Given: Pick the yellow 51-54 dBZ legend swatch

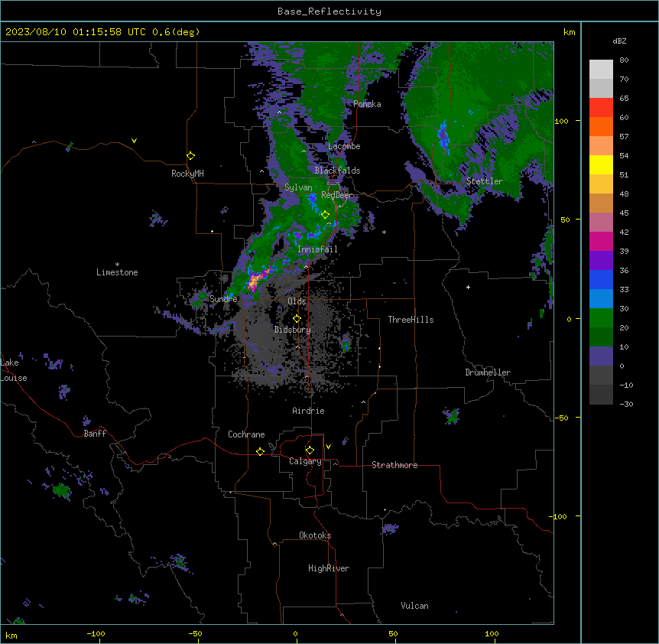Looking at the screenshot, I should pos(601,164).
